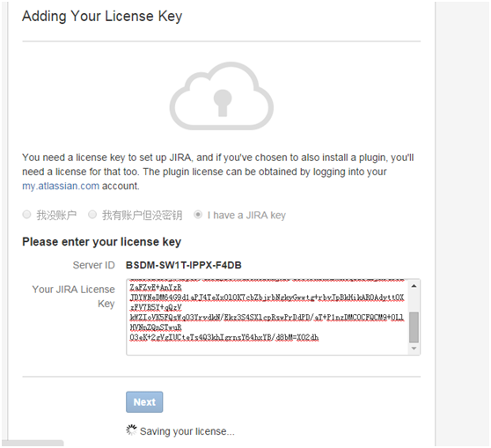This screenshot has width=491, height=448.
Task: Click the cloud lock license icon
Action: click(x=222, y=96)
